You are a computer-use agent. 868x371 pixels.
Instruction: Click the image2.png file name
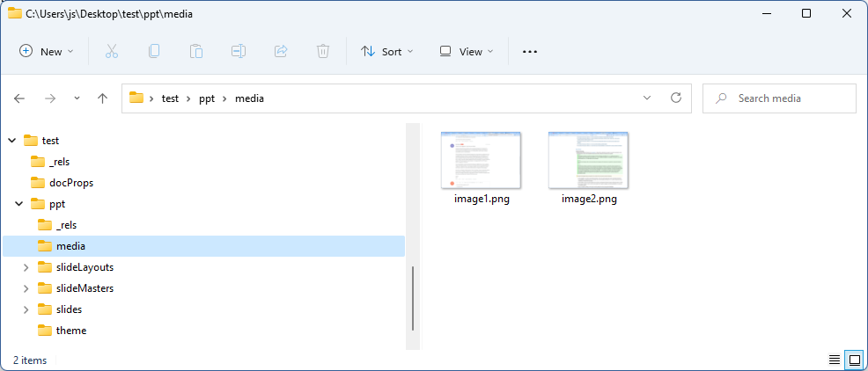(x=589, y=199)
